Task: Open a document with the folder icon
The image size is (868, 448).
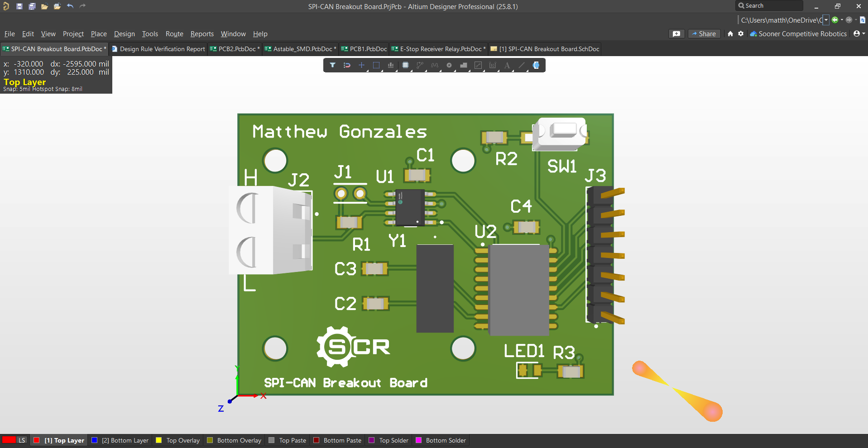Action: point(44,6)
